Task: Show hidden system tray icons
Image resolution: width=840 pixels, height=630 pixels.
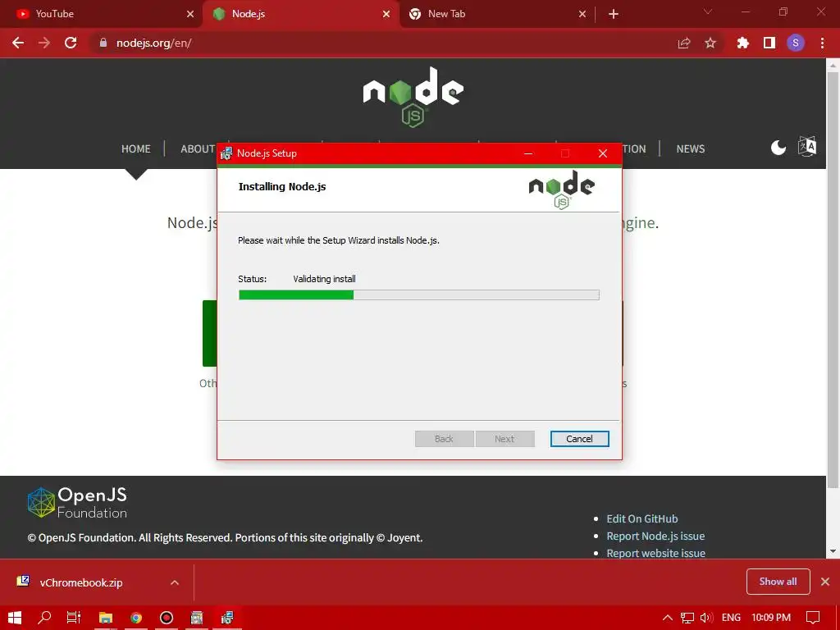Action: [x=668, y=618]
